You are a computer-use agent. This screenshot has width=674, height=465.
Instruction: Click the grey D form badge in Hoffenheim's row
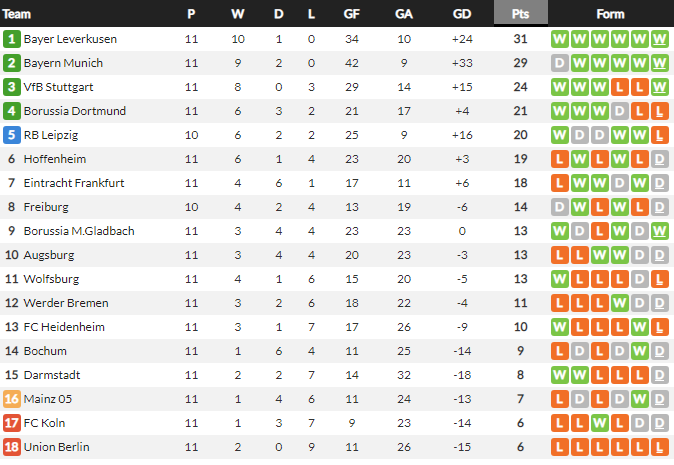[660, 159]
